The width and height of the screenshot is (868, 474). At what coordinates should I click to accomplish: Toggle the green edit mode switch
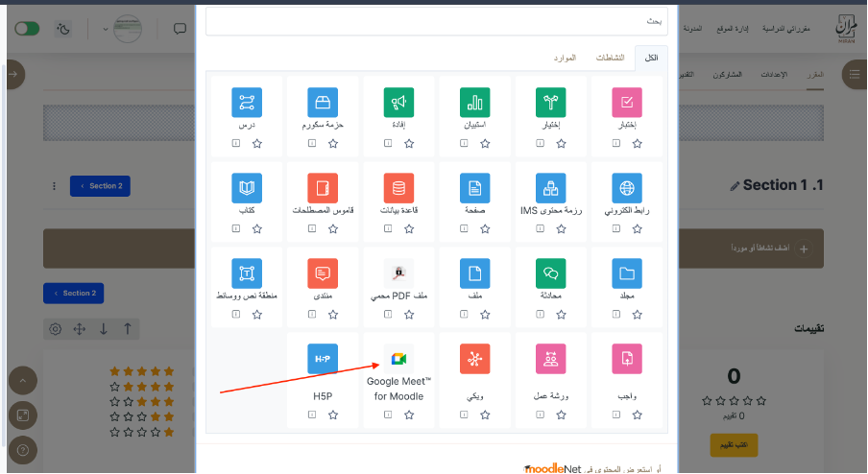pyautogui.click(x=27, y=29)
